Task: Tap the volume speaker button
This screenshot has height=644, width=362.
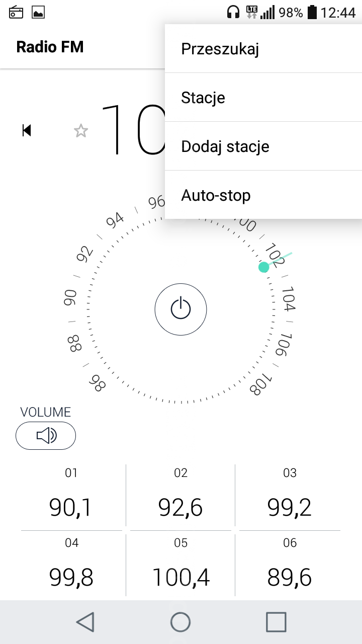Action: (x=46, y=436)
